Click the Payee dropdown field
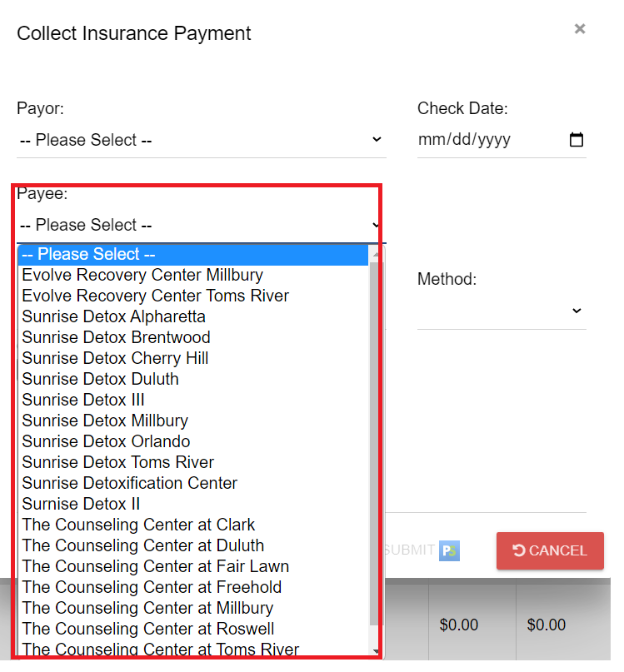 [198, 225]
